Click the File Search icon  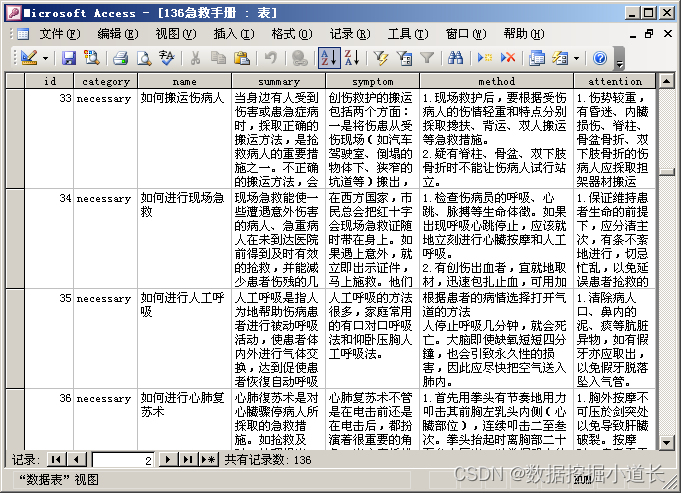(x=92, y=58)
